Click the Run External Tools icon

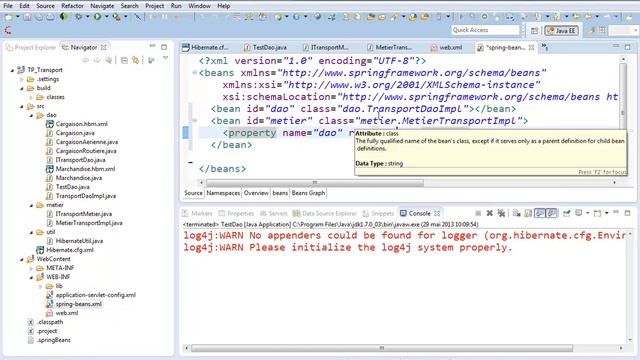pos(116,17)
